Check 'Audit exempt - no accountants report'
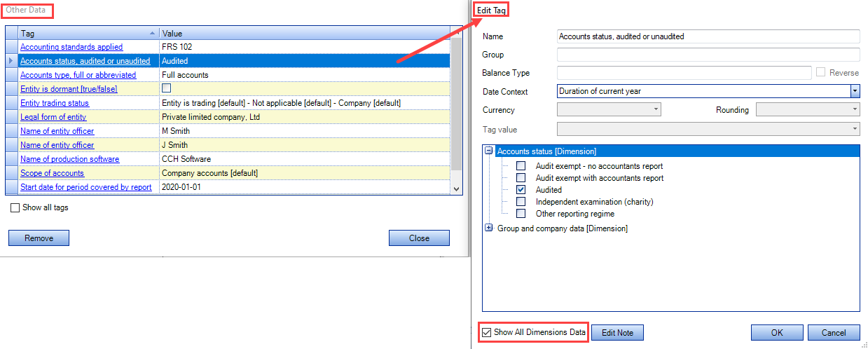The image size is (868, 349). coord(521,166)
